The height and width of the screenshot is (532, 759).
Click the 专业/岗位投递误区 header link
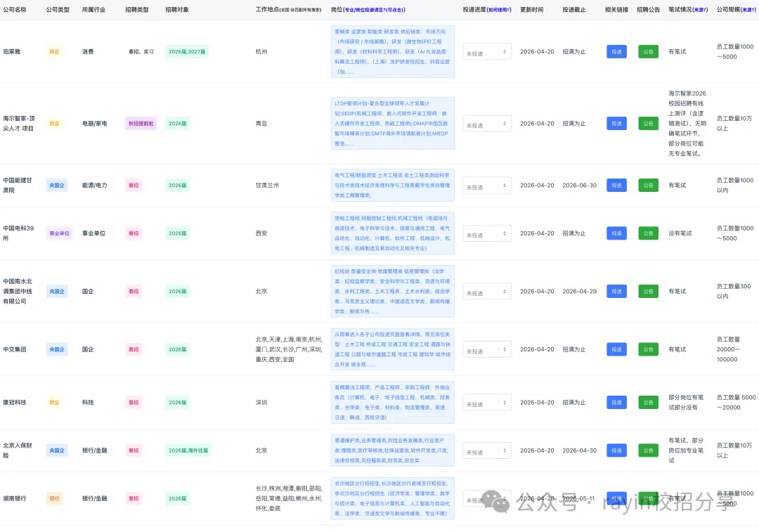[x=374, y=10]
